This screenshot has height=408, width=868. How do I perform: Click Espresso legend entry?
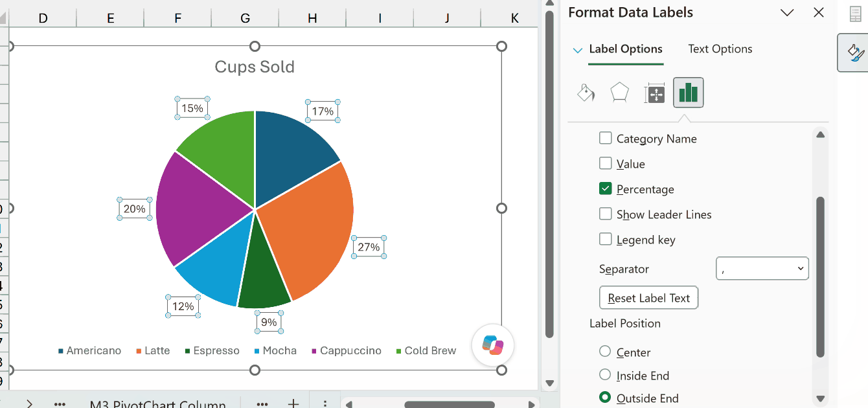(x=212, y=350)
